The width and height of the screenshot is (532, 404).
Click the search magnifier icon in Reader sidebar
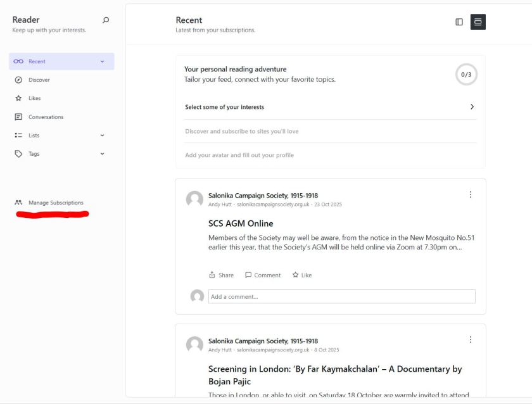(x=106, y=20)
